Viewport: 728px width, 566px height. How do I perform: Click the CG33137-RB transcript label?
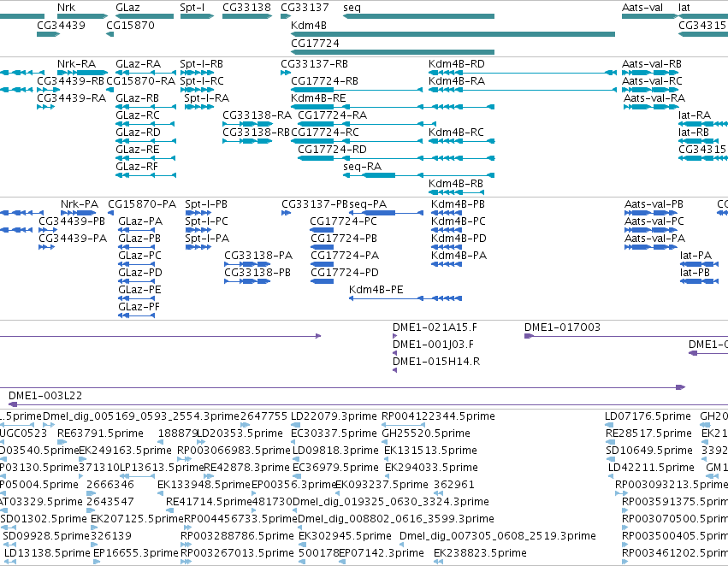[x=314, y=64]
